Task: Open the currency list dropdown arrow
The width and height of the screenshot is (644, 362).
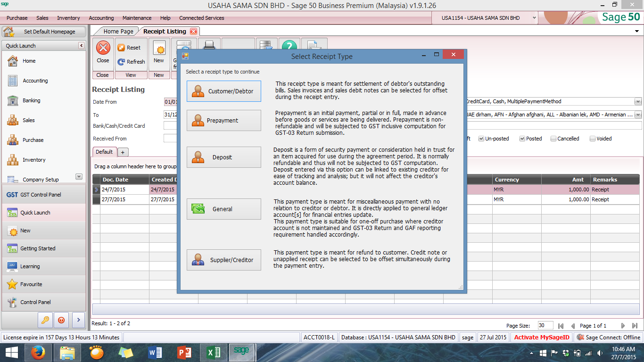Action: click(x=638, y=115)
